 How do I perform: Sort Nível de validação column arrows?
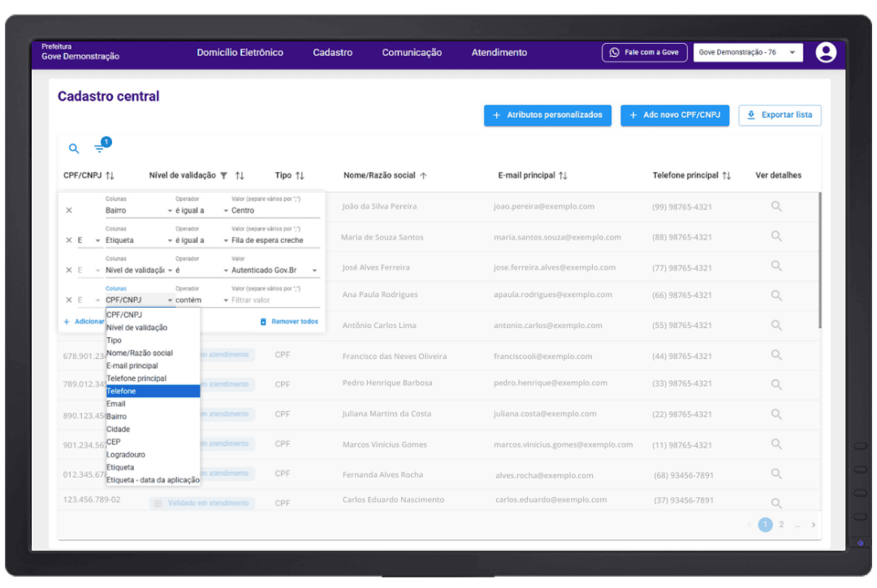240,175
